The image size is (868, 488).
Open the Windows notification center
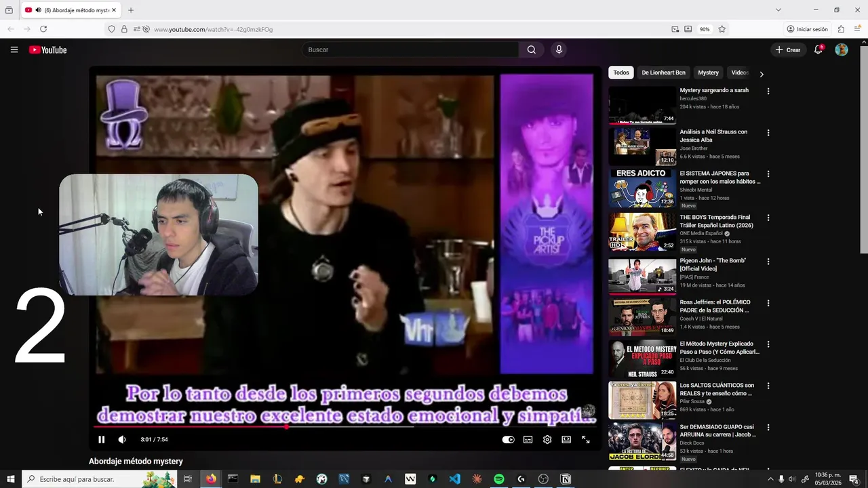coord(854,479)
